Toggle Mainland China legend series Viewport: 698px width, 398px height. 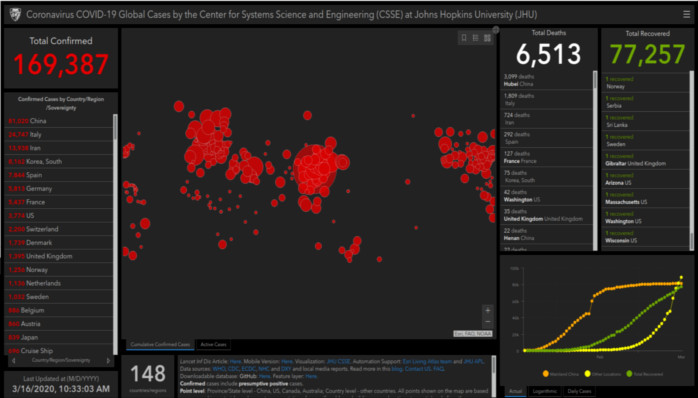point(560,374)
